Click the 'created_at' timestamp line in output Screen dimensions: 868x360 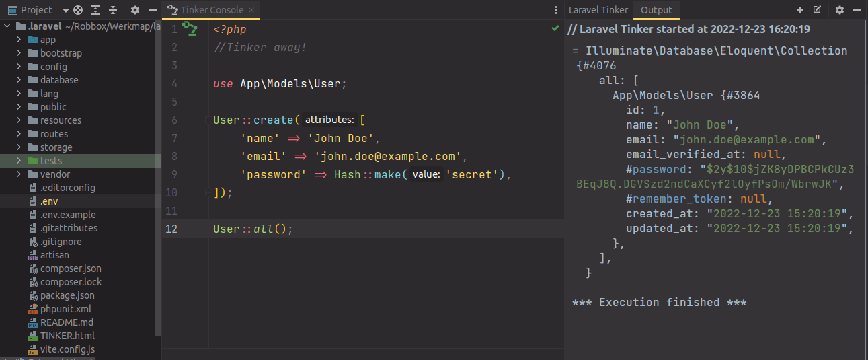740,214
